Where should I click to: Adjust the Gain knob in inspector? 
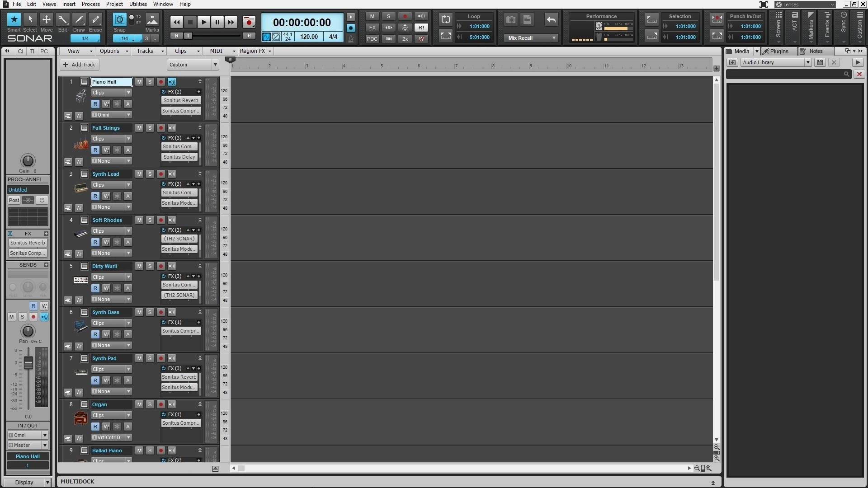click(28, 160)
